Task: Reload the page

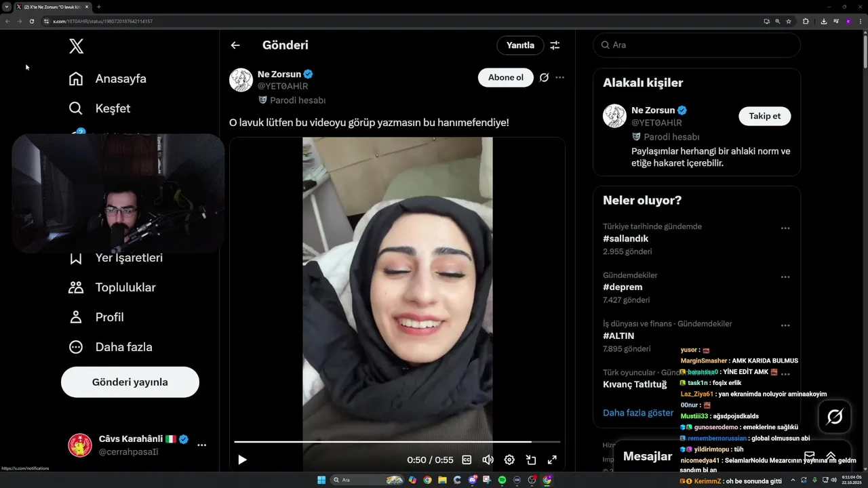Action: pos(31,21)
